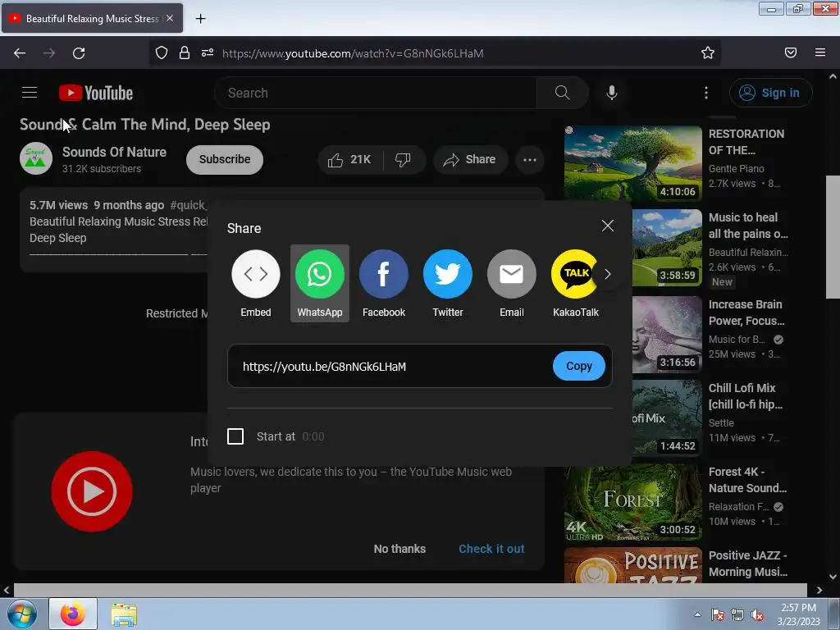The height and width of the screenshot is (630, 840).
Task: Open Chill Lofi Mix video title
Action: [x=745, y=396]
